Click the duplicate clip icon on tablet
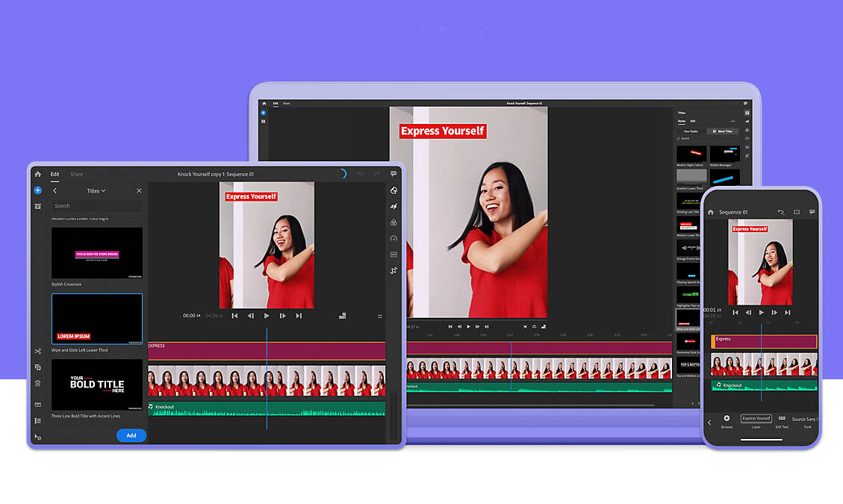Screen dimensions: 843x504 tap(37, 367)
